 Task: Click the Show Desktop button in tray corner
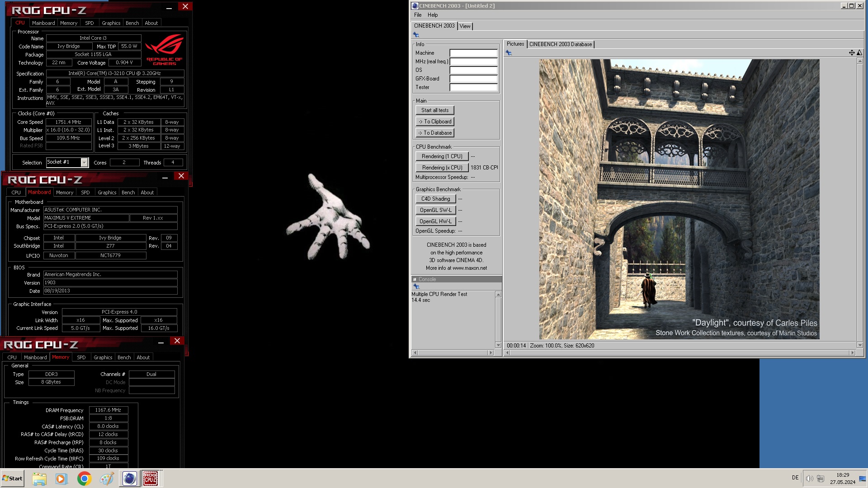[x=863, y=479]
